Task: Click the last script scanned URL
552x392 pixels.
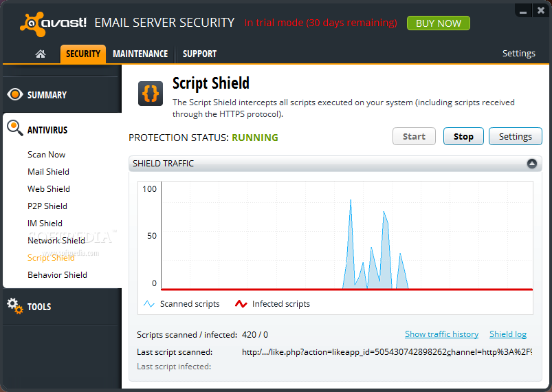Action: point(387,352)
